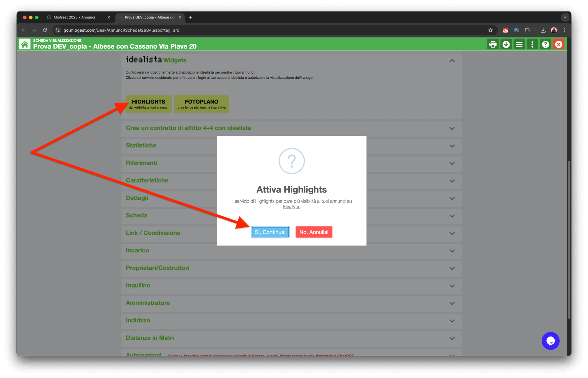This screenshot has height=378, width=588.
Task: Bookmark this page with the star icon
Action: point(490,30)
